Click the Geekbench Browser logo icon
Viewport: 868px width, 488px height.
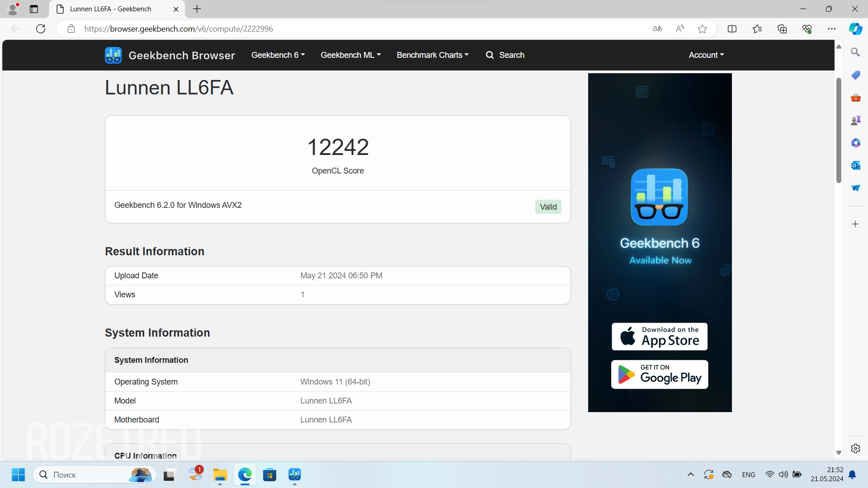pyautogui.click(x=113, y=55)
